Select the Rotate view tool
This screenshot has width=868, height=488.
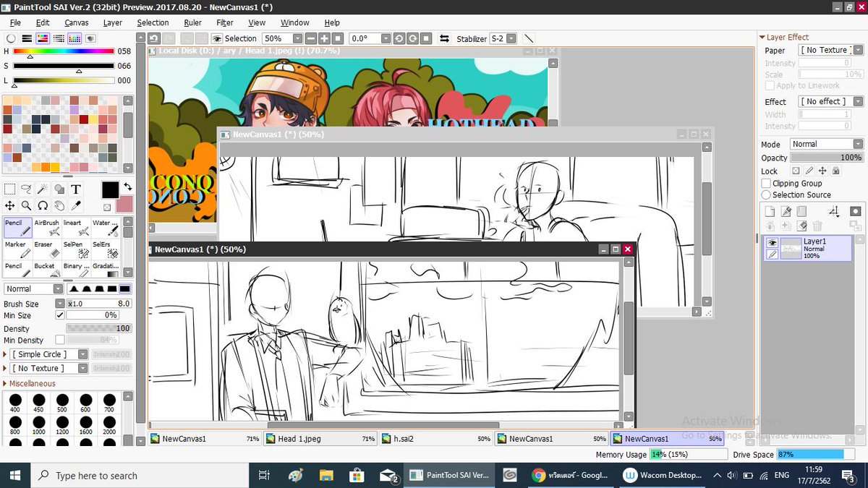pyautogui.click(x=43, y=206)
